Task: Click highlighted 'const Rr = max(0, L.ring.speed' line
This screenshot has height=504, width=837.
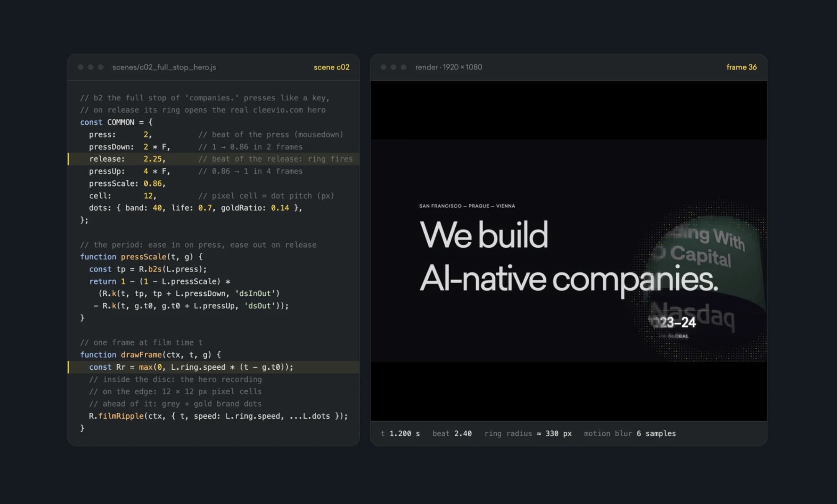Action: 213,367
